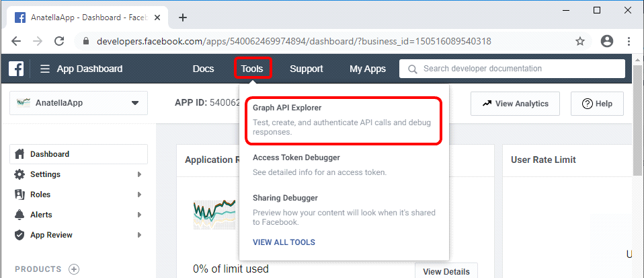Expand the Roles submenu arrow
The width and height of the screenshot is (644, 278).
point(139,195)
